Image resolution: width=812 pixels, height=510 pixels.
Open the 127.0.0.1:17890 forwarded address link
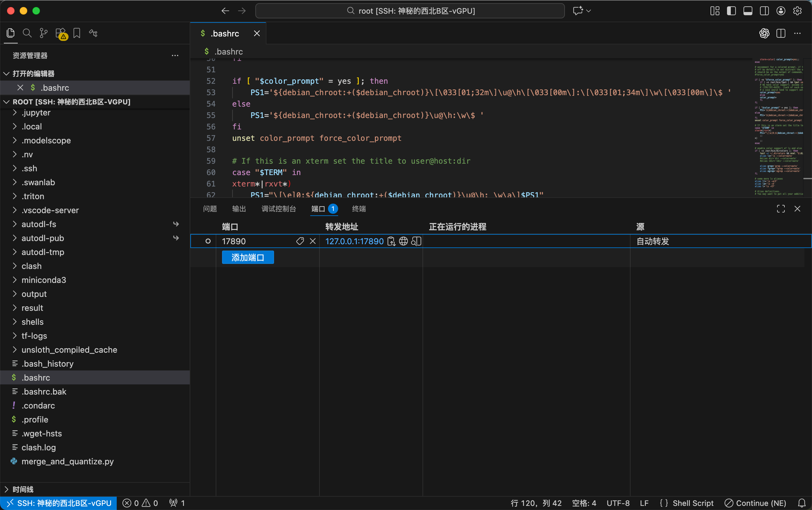(x=354, y=241)
